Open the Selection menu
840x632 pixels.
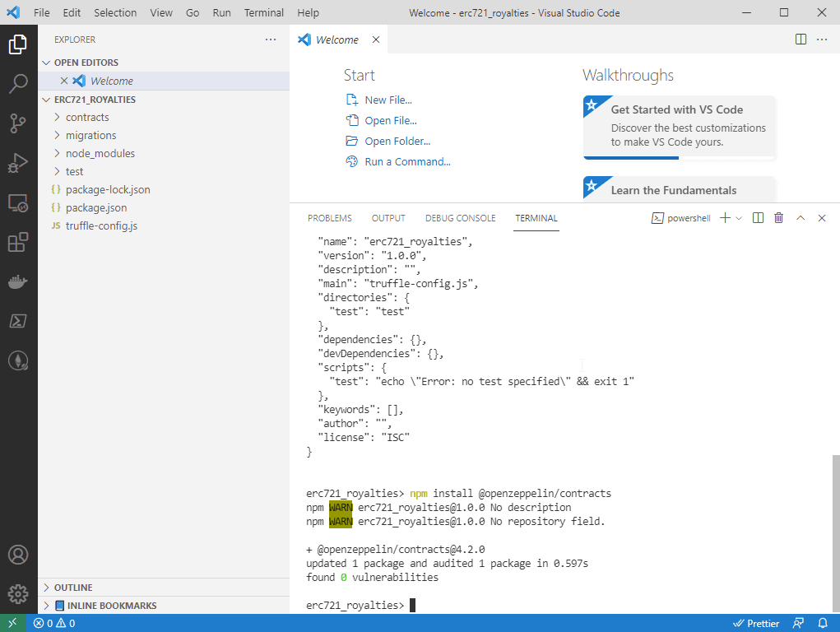coord(115,12)
